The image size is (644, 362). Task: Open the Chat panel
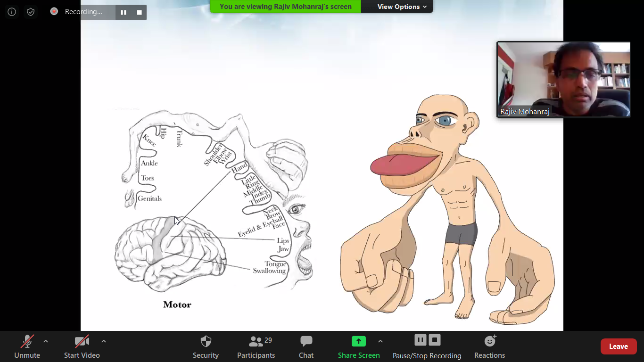click(x=306, y=346)
